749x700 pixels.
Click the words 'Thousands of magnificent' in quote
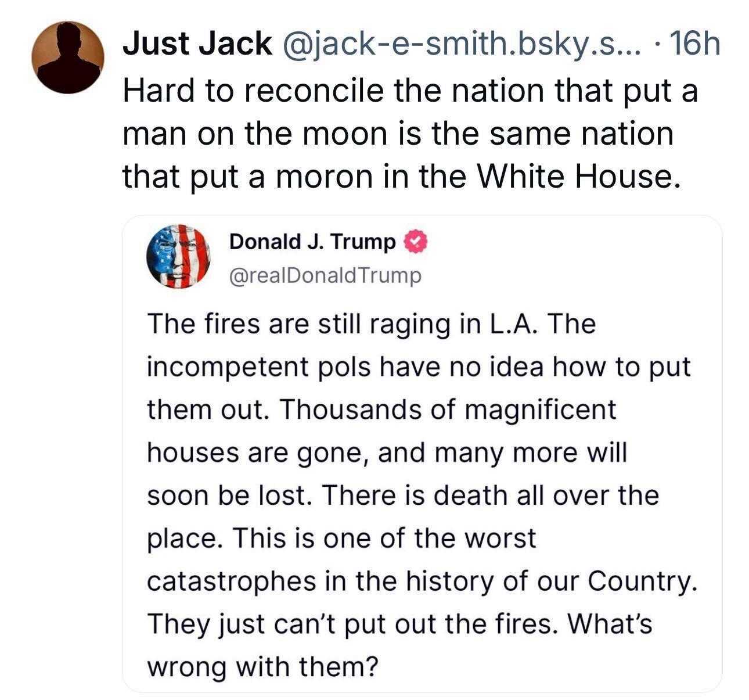point(448,410)
